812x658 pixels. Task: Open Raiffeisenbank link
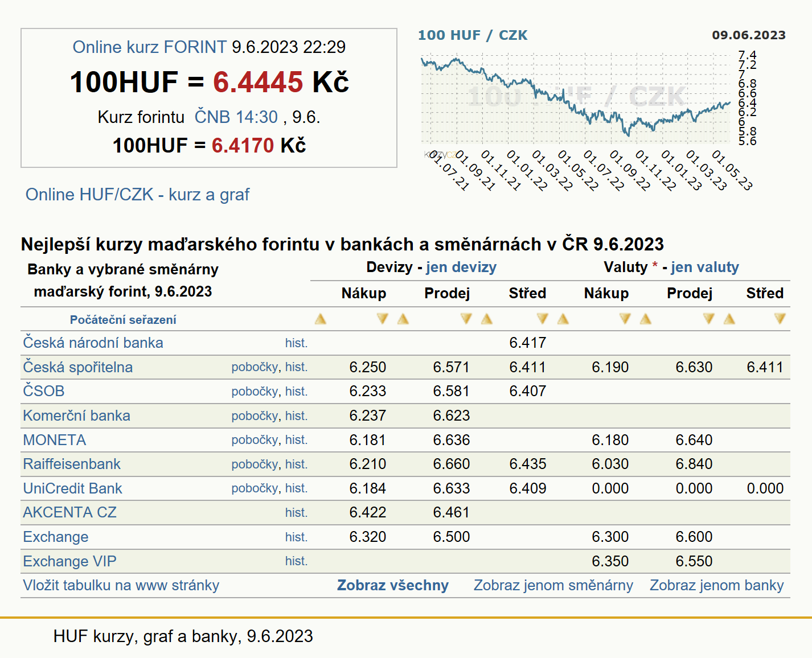click(x=71, y=464)
